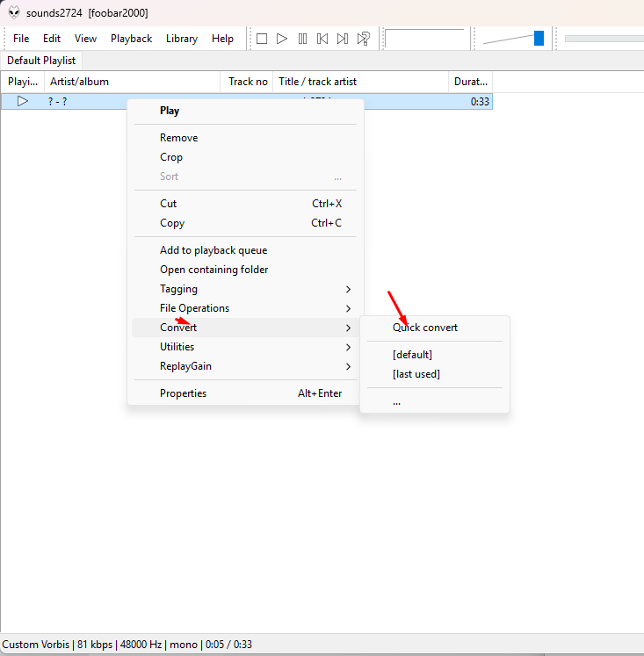Select Copy from the context menu
Screen dimensions: 644x656
tap(245, 223)
